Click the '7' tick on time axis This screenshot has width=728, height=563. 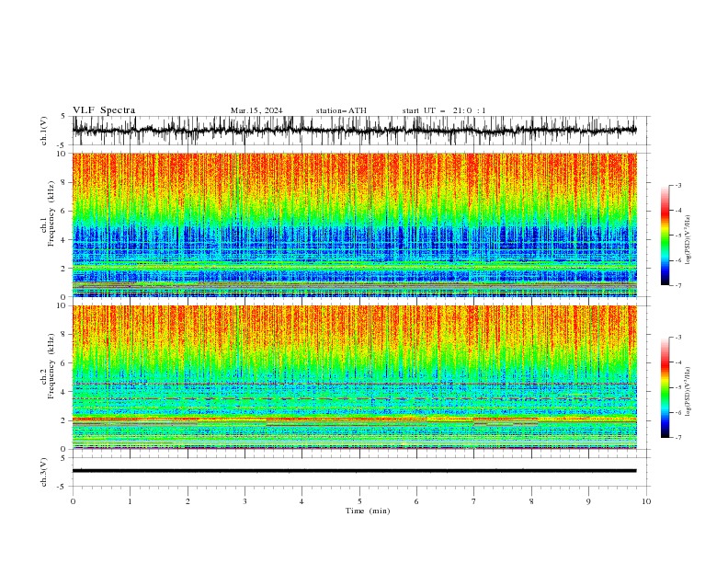coord(474,501)
